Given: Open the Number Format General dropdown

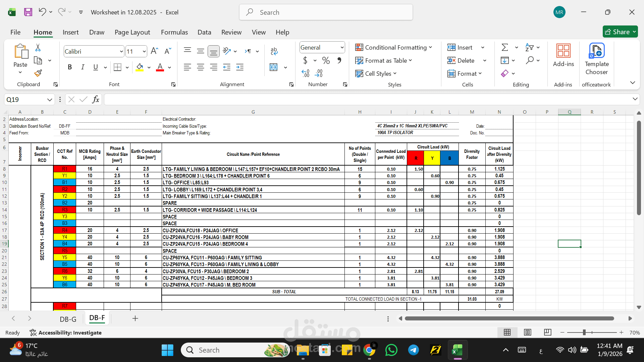Looking at the screenshot, I should click(322, 47).
